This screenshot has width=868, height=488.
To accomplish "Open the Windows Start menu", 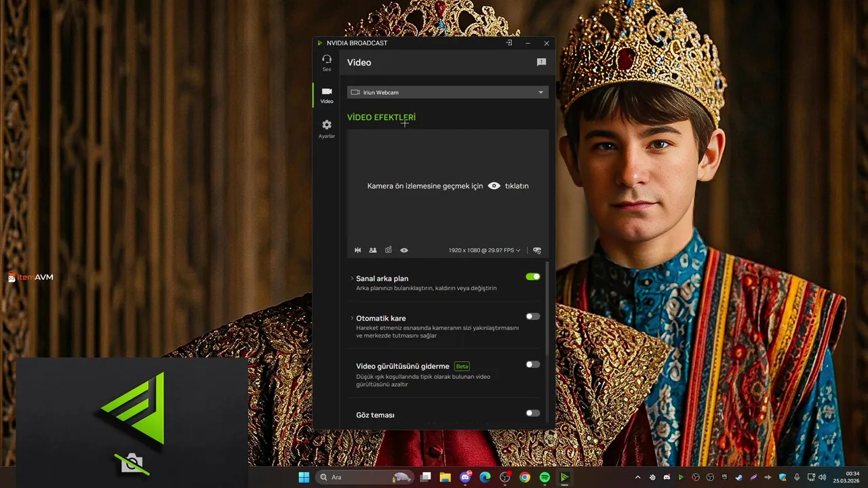I will pos(303,477).
